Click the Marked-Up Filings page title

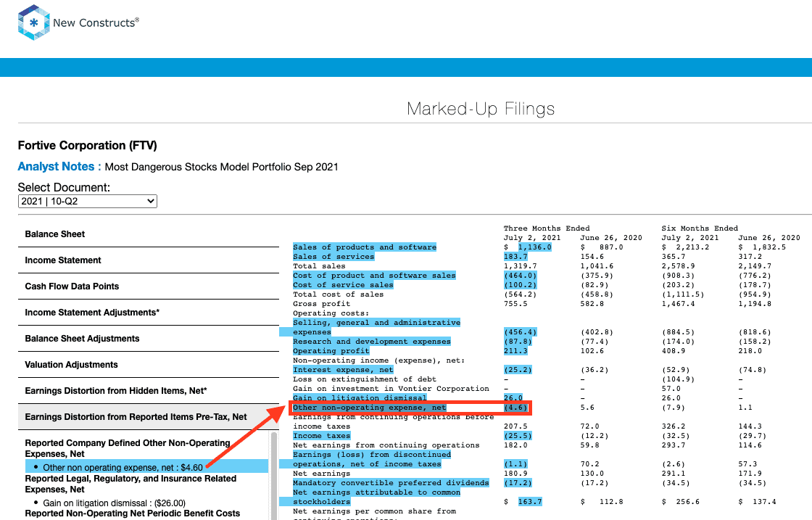click(x=481, y=109)
